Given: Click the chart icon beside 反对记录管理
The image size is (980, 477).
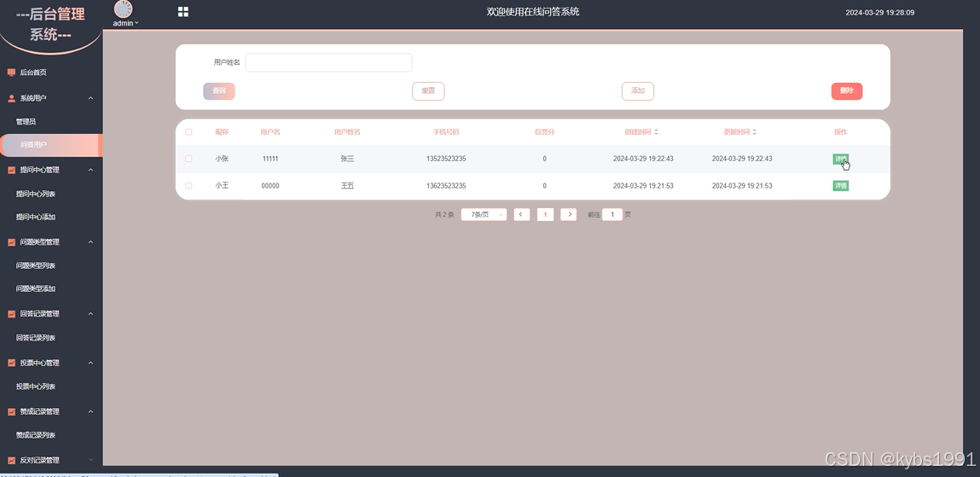Looking at the screenshot, I should (11, 460).
